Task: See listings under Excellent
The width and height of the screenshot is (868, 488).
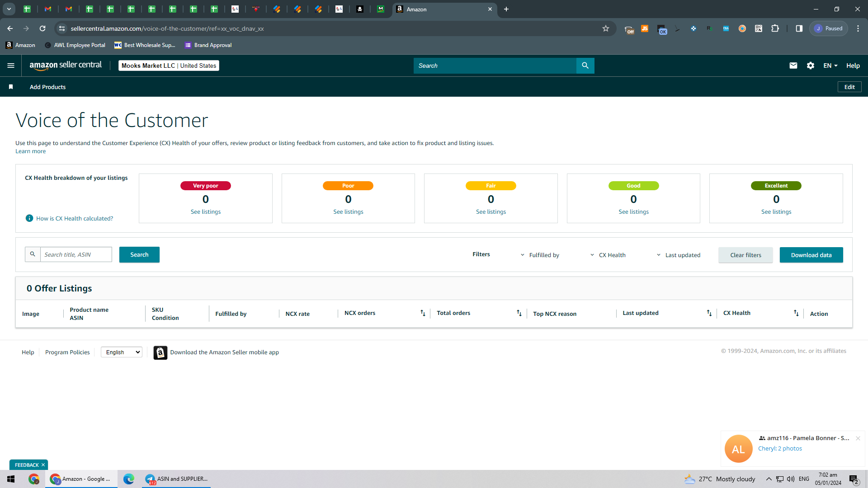Action: (776, 212)
